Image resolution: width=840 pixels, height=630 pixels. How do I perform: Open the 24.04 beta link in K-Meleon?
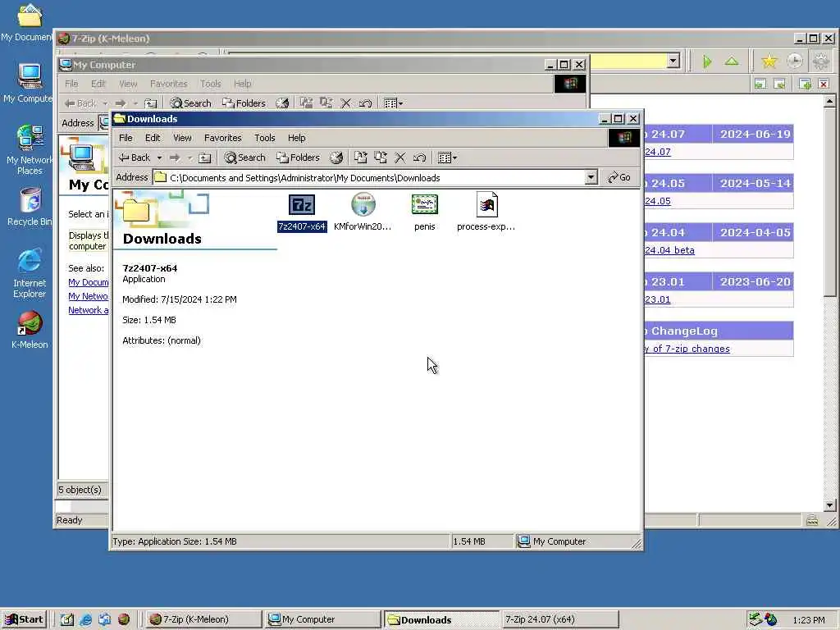[669, 250]
